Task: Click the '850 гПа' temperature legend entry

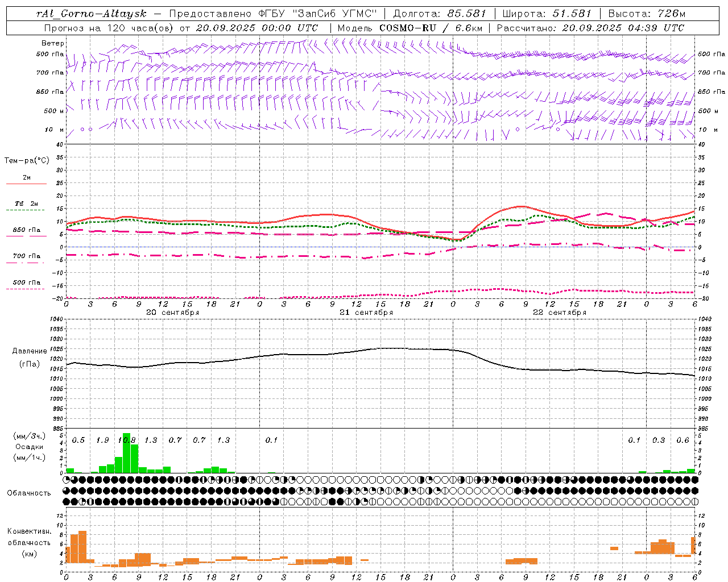Action: pyautogui.click(x=27, y=230)
